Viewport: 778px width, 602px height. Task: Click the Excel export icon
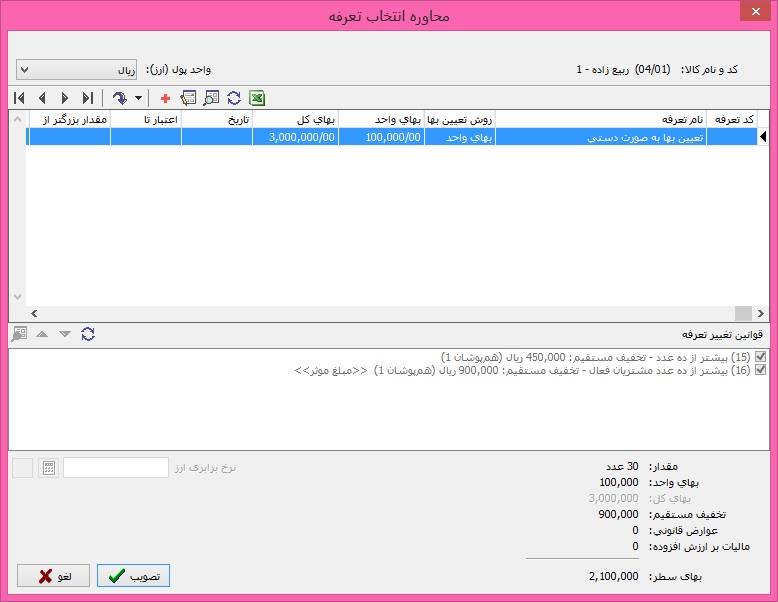(257, 98)
